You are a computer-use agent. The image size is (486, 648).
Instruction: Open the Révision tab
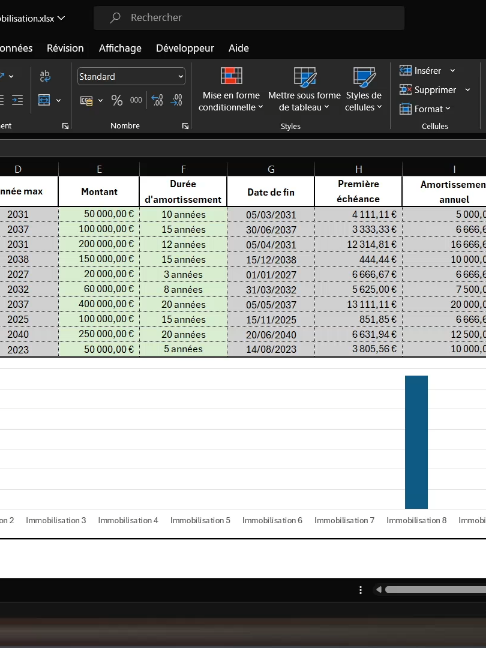(x=65, y=48)
